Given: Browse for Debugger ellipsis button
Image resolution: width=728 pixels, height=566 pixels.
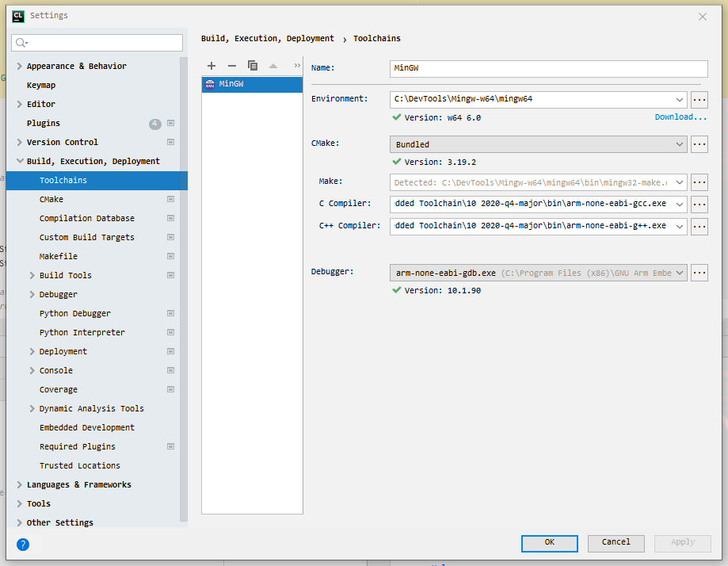Looking at the screenshot, I should click(699, 273).
